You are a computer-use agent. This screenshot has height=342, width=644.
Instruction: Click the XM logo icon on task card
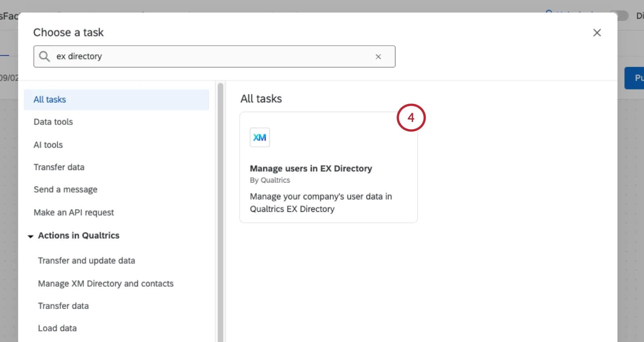click(x=260, y=138)
